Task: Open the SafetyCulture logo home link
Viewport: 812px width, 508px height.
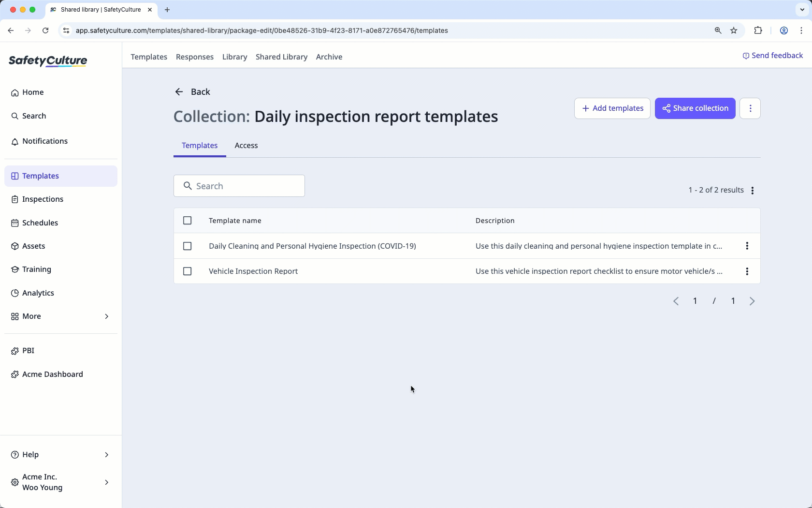Action: point(48,61)
